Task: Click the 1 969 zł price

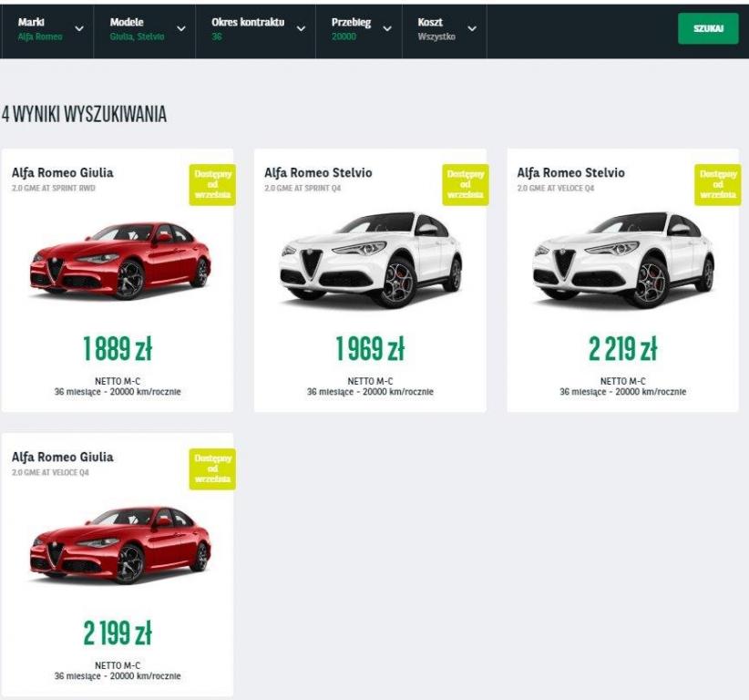Action: (x=370, y=348)
